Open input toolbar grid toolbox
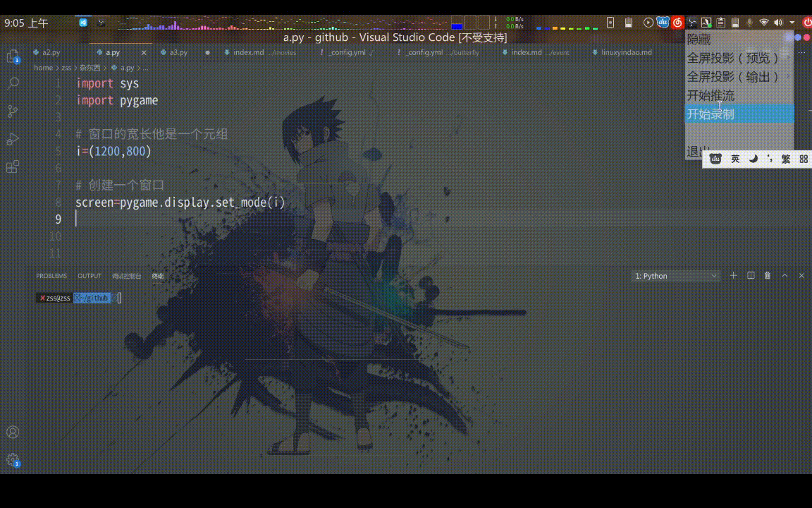 pos(804,159)
